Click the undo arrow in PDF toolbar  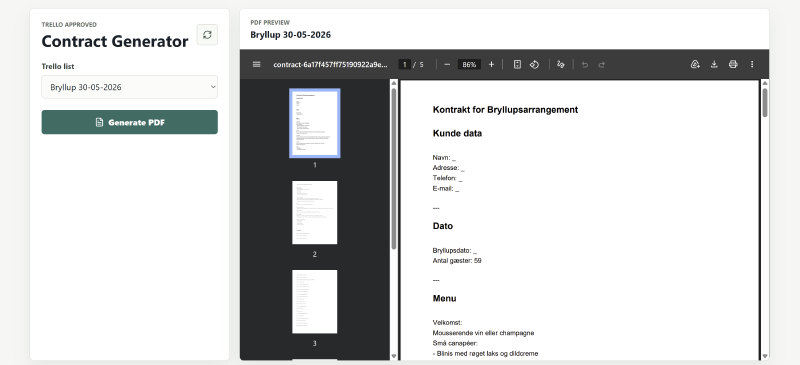click(x=585, y=65)
